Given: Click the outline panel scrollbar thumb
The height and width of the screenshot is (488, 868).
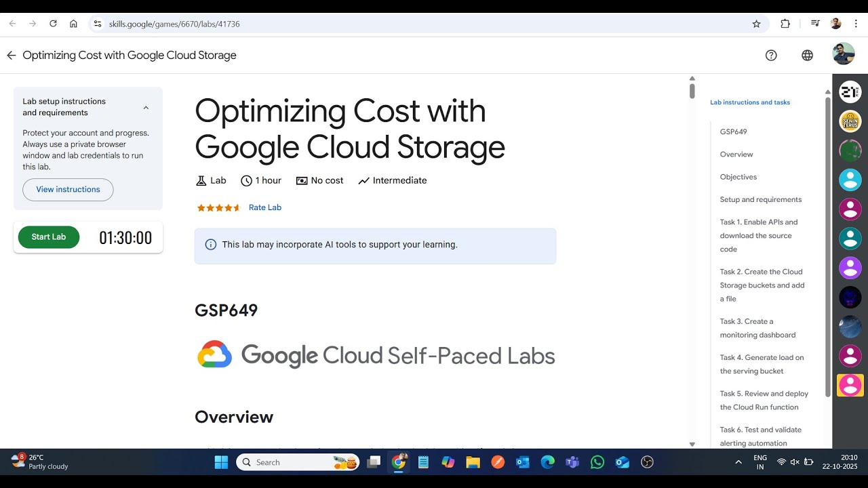Looking at the screenshot, I should 827,247.
